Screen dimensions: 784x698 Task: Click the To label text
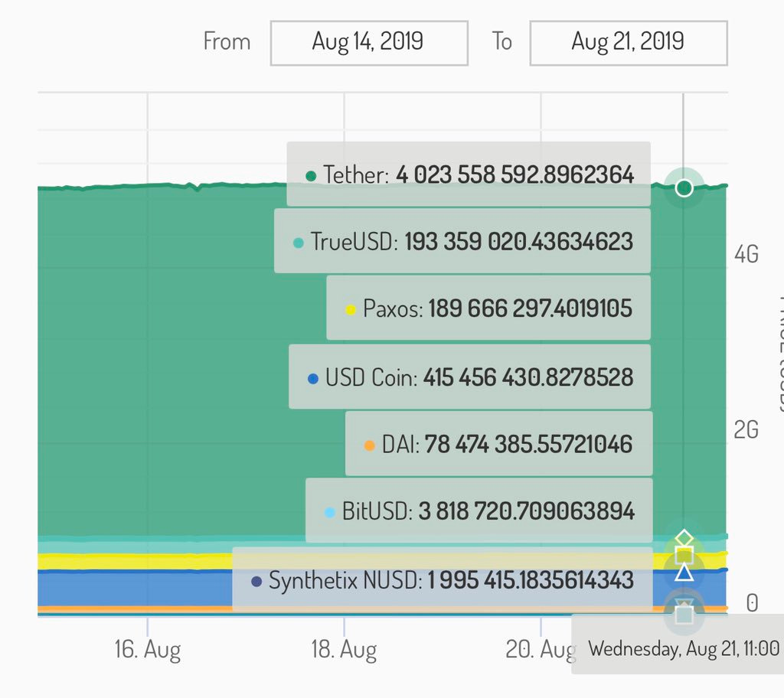click(502, 41)
